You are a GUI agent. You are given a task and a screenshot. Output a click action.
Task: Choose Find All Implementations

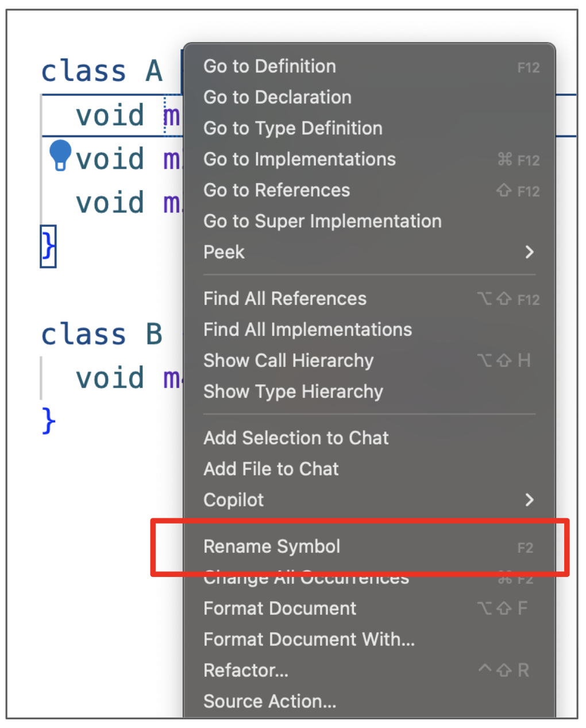[307, 330]
